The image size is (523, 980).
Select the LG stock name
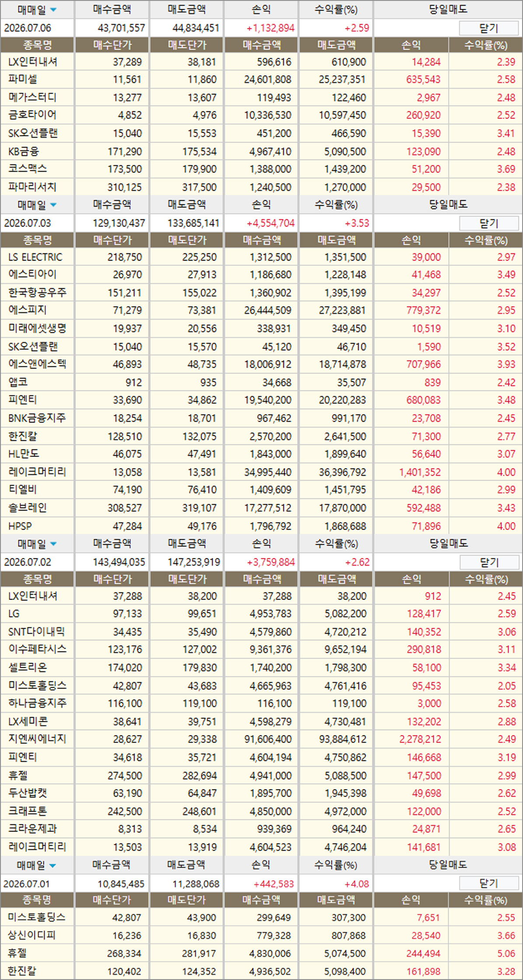(x=14, y=614)
